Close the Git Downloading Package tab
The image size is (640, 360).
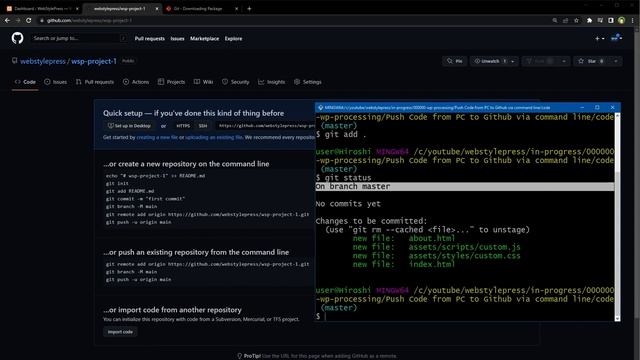[236, 9]
